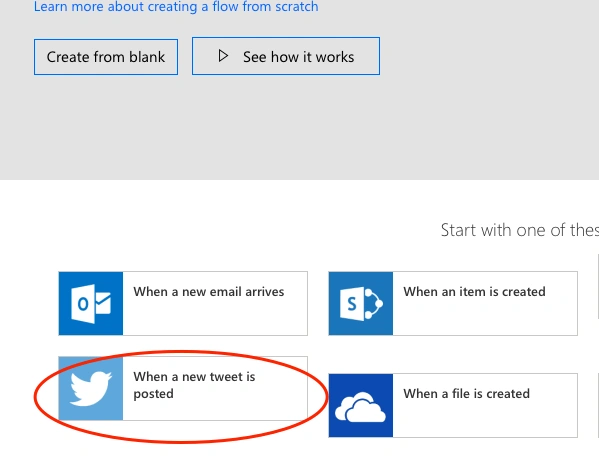Select 'When a new tweet is posted' title
Viewport: 599px width, 472px height.
[194, 385]
